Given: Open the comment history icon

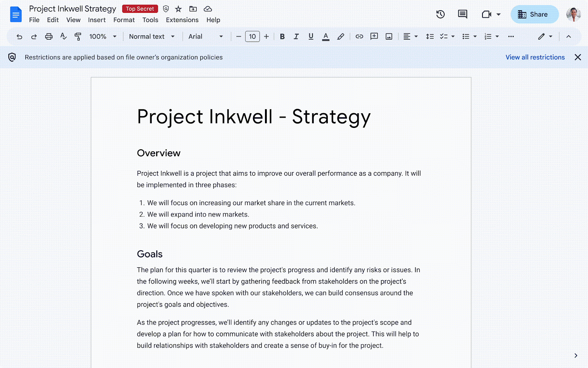Looking at the screenshot, I should [x=462, y=14].
